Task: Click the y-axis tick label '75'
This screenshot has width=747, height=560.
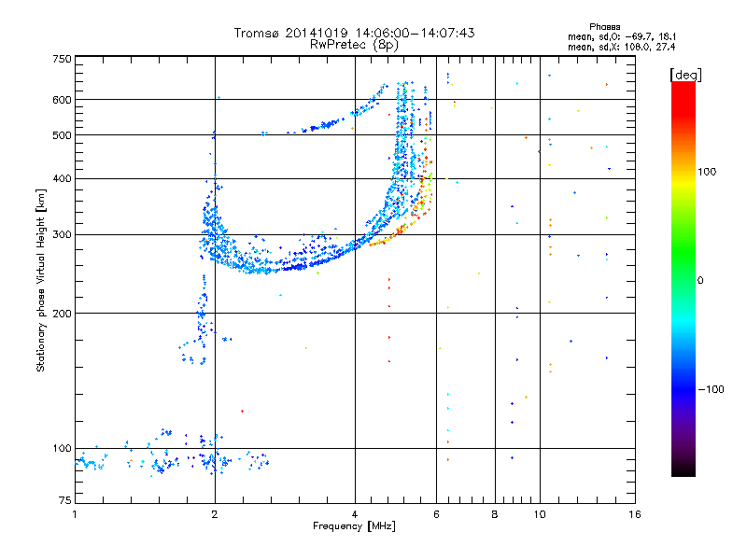Action: [65, 500]
